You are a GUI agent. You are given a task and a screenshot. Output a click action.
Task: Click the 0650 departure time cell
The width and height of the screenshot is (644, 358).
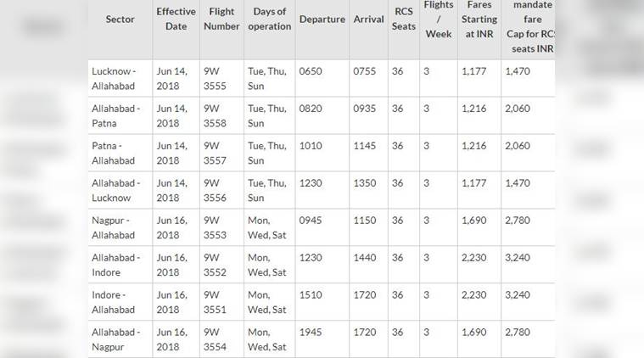pos(311,71)
